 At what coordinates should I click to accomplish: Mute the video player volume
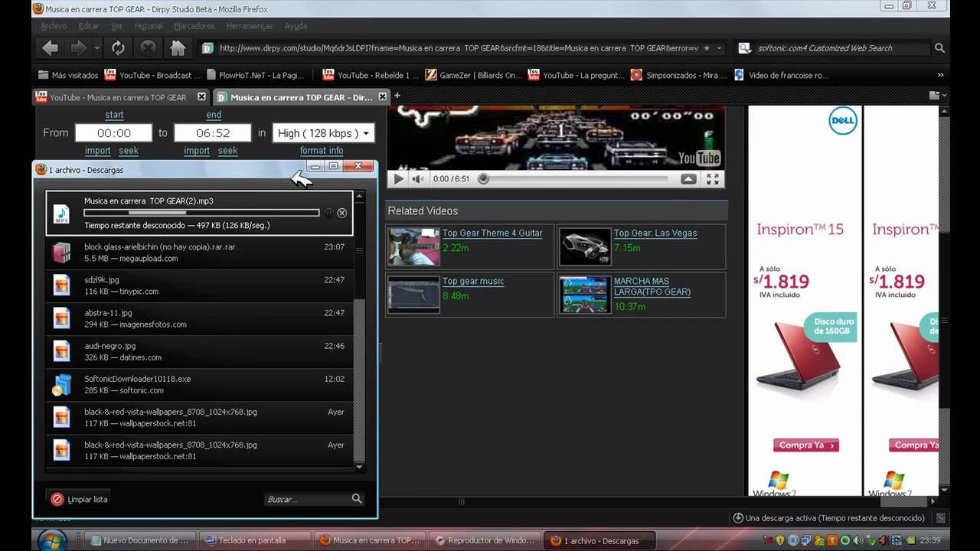(x=418, y=179)
